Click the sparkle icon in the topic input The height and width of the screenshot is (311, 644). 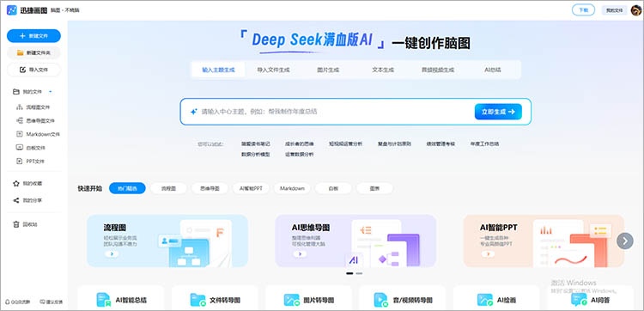coord(194,112)
